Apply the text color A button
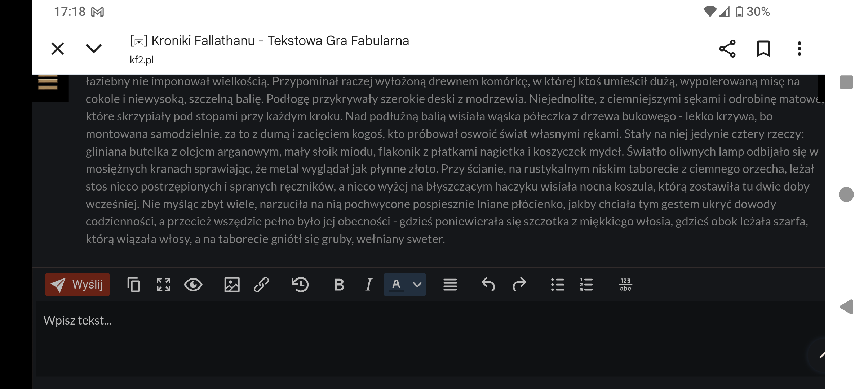 tap(396, 285)
